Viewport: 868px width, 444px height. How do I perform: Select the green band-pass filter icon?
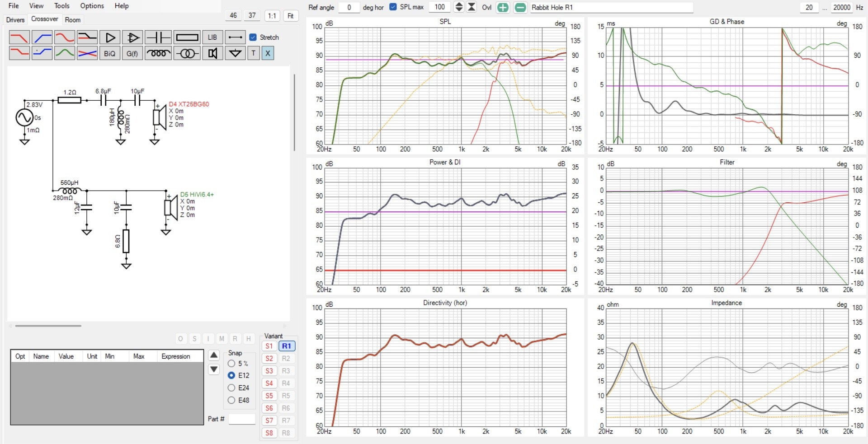[x=65, y=53]
